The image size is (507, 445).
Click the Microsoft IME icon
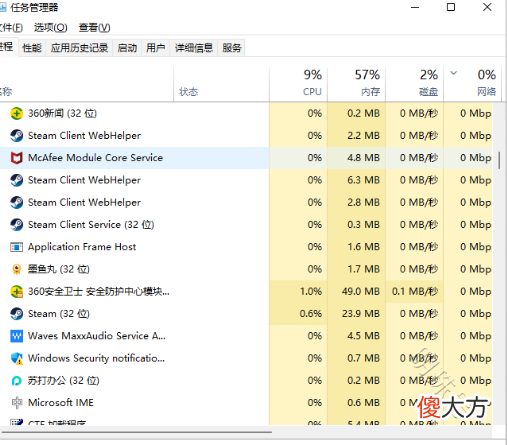[x=16, y=403]
